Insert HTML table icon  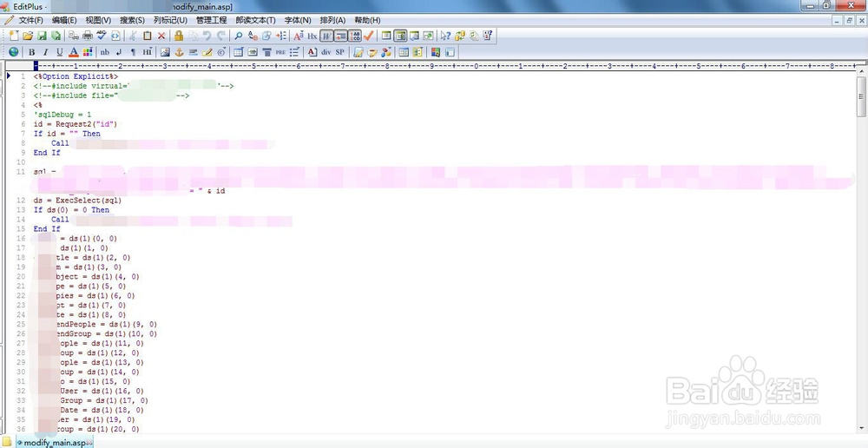click(x=239, y=52)
